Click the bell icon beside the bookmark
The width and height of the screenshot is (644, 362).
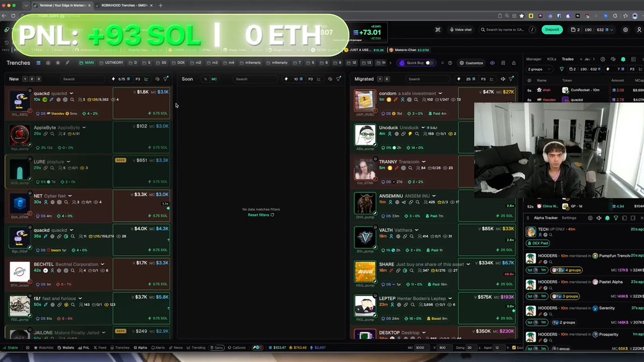513,63
